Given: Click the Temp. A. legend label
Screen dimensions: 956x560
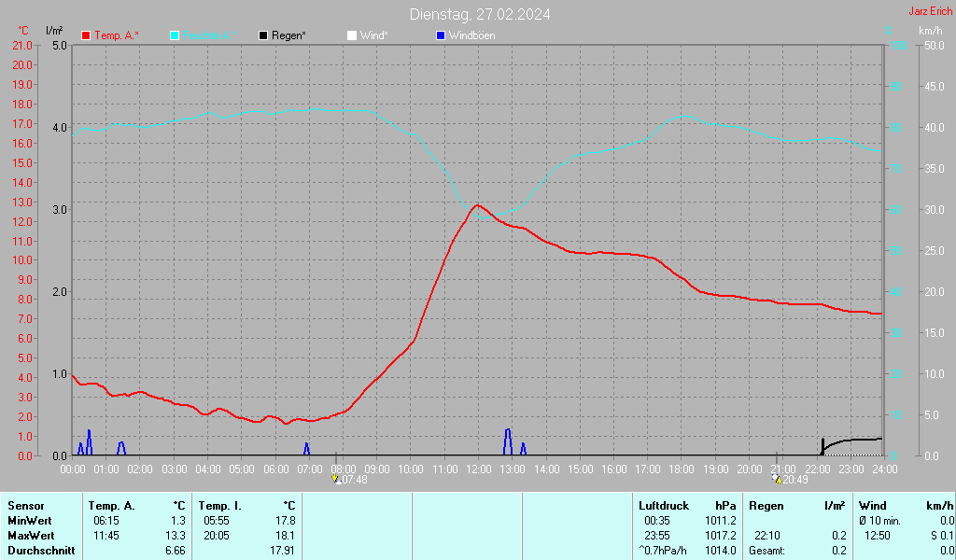Looking at the screenshot, I should click(x=117, y=35).
